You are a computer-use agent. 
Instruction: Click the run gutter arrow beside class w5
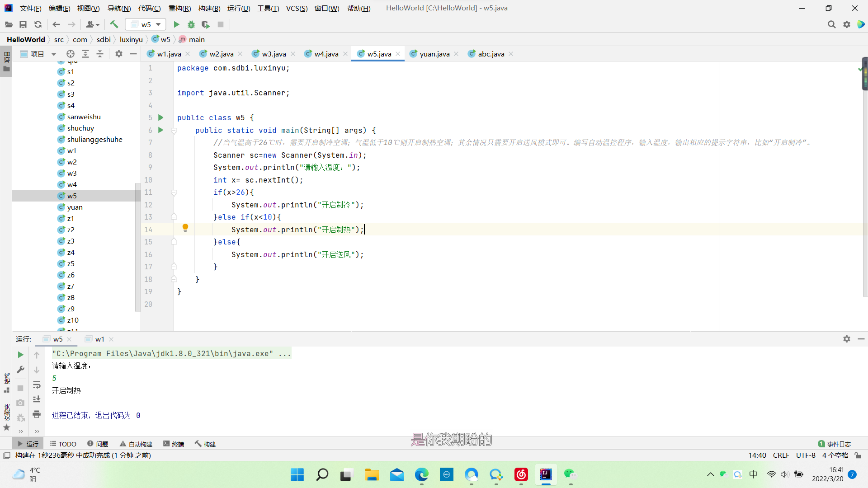tap(160, 117)
